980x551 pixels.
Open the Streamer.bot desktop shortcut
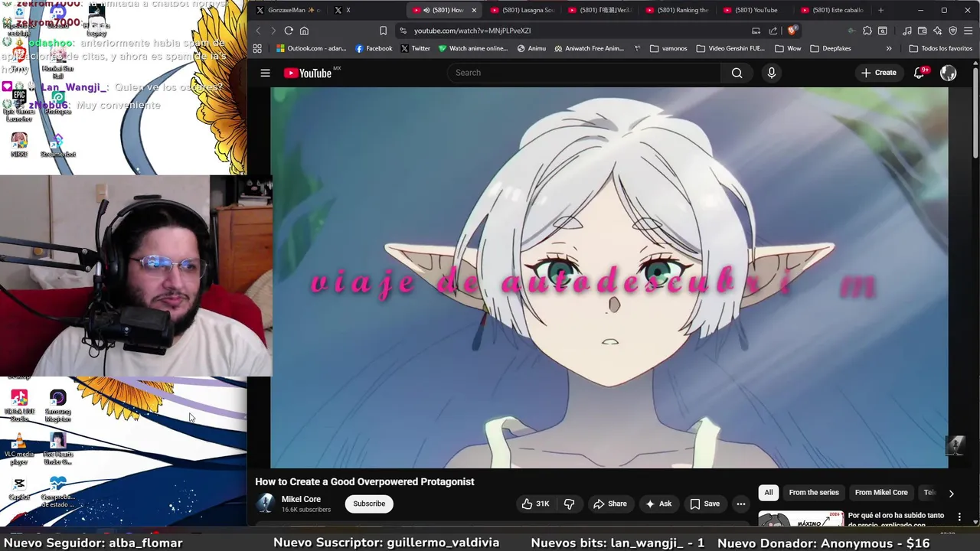coord(58,145)
